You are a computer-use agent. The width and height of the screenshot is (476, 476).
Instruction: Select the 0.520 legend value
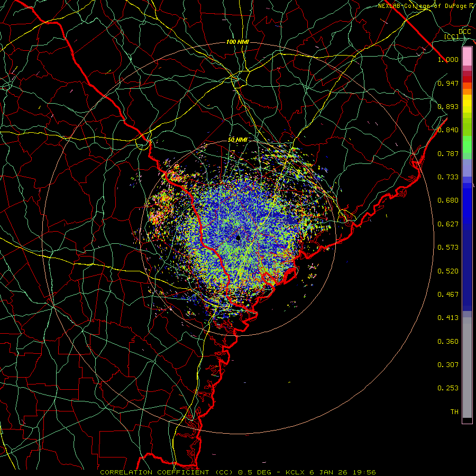[x=448, y=271]
